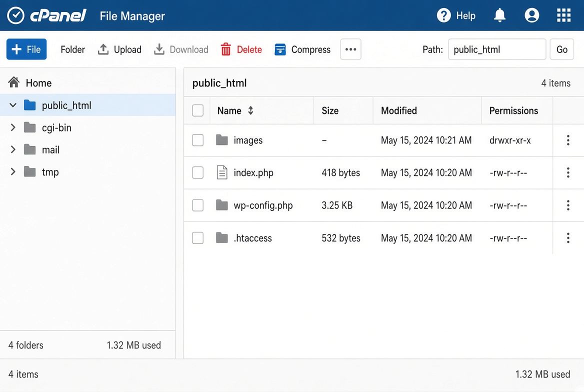Select public_html label in sidebar tree
The image size is (584, 392).
click(x=66, y=105)
